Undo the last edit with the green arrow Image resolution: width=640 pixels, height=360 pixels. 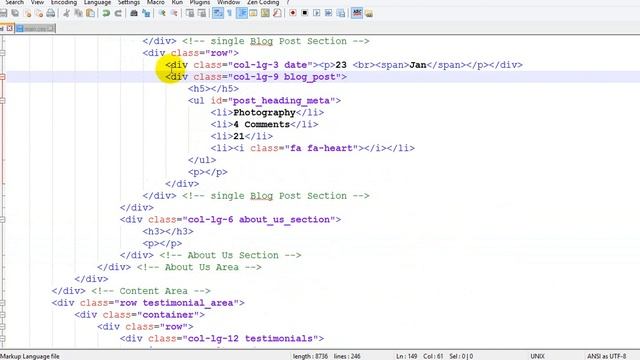106,13
